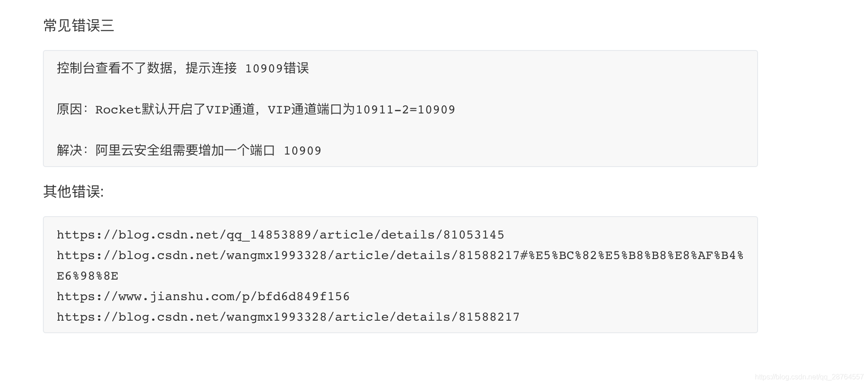The image size is (868, 385).
Task: Click the article ID 81053145
Action: pyautogui.click(x=474, y=235)
